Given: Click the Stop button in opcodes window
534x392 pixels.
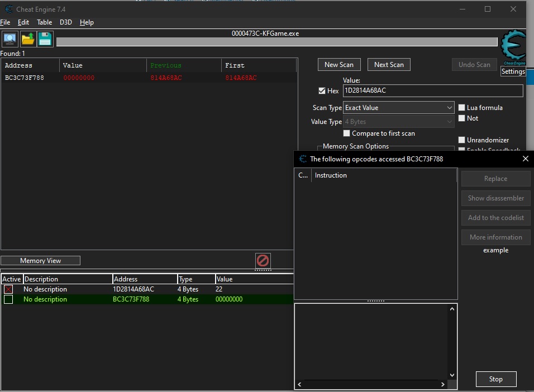Looking at the screenshot, I should (x=495, y=379).
